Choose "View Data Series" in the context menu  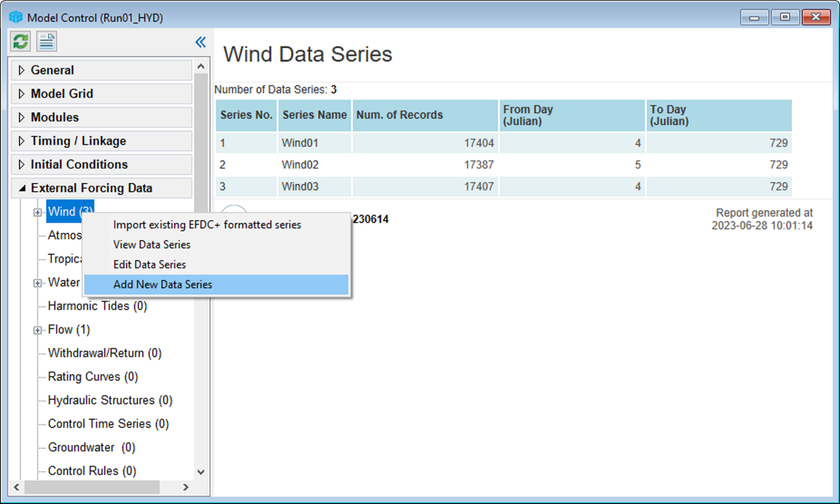point(151,244)
